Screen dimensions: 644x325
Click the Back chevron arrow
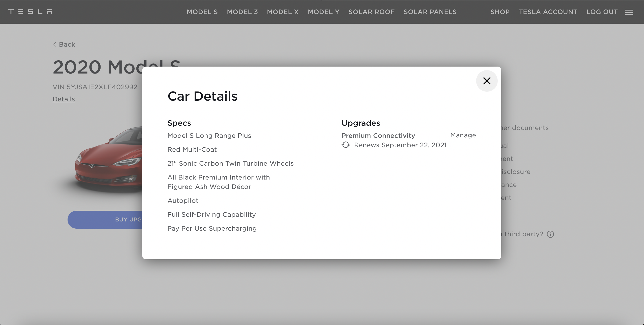click(x=55, y=44)
